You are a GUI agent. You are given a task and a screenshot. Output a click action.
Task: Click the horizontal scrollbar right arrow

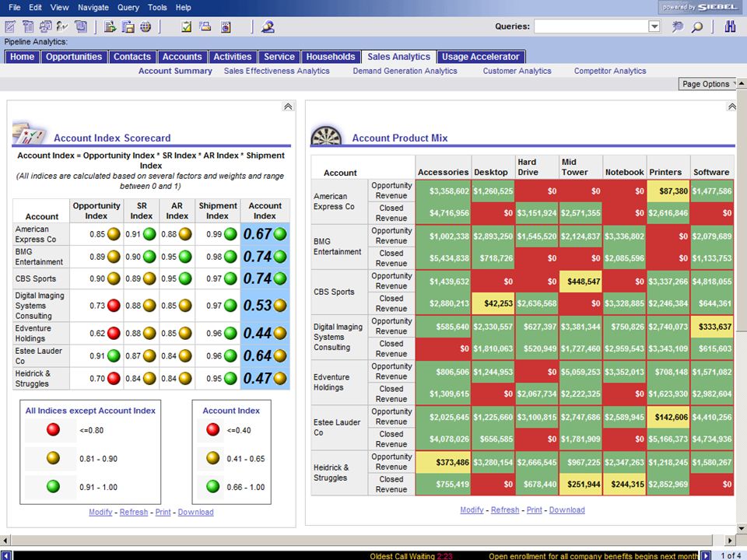point(730,541)
